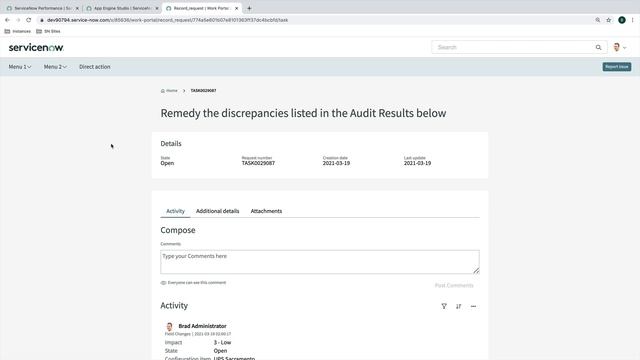
Task: Click the browser back arrow
Action: 7,20
